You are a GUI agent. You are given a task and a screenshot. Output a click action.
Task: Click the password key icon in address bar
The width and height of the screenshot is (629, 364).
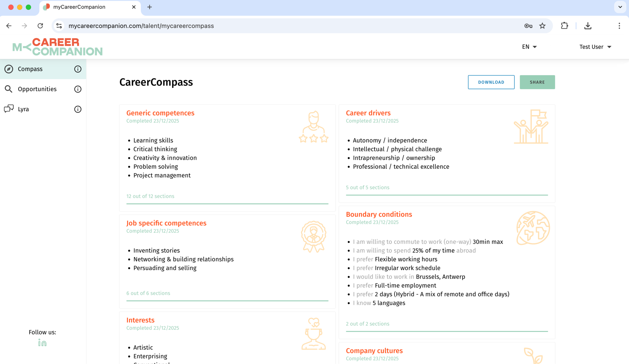point(528,26)
